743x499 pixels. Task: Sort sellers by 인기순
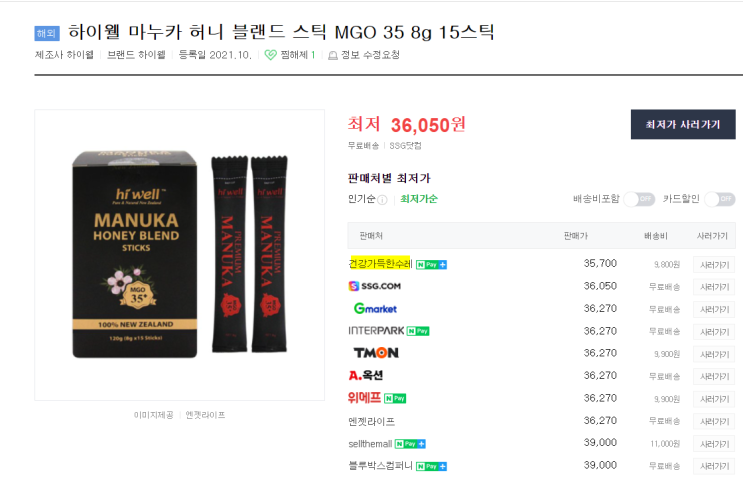pos(362,199)
